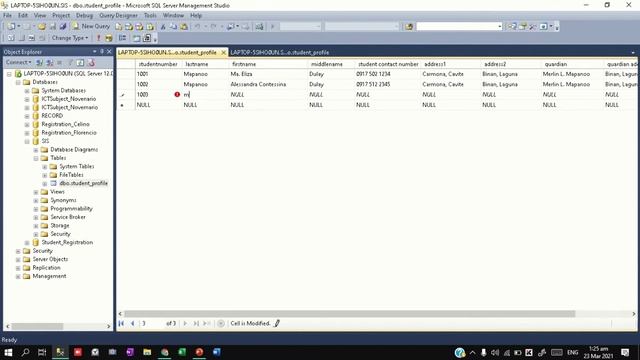Click Move Last record navigation button
This screenshot has height=360, width=640.
pos(196,323)
